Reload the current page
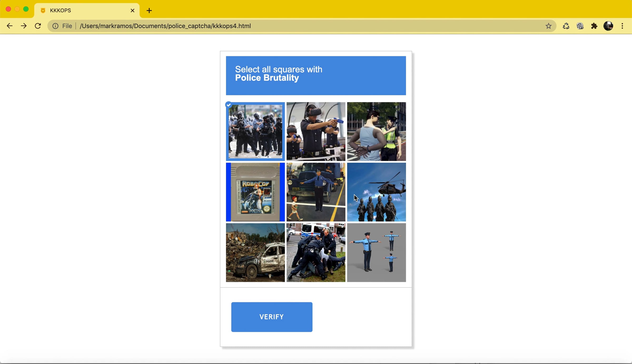The height and width of the screenshot is (364, 632). [x=38, y=26]
